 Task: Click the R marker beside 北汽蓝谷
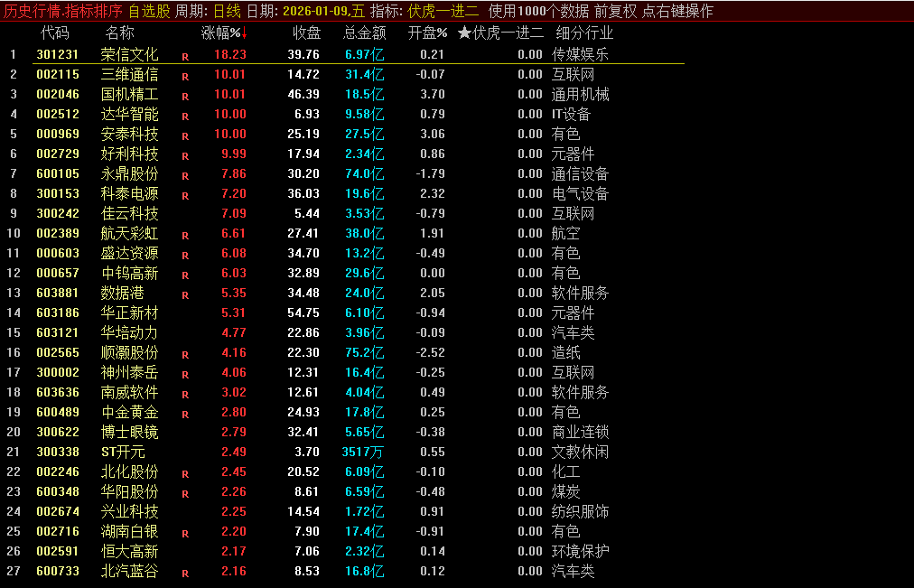(x=185, y=574)
